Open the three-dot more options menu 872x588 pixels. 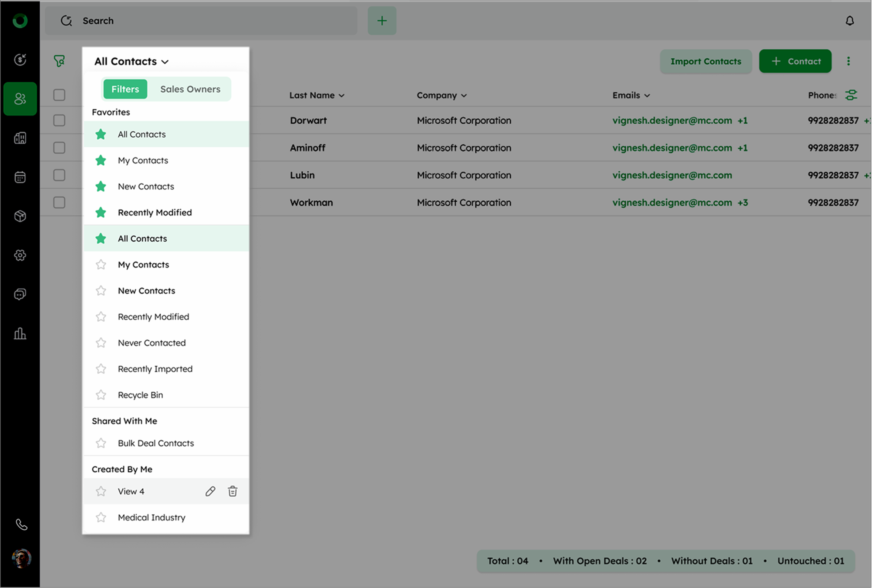pyautogui.click(x=848, y=61)
